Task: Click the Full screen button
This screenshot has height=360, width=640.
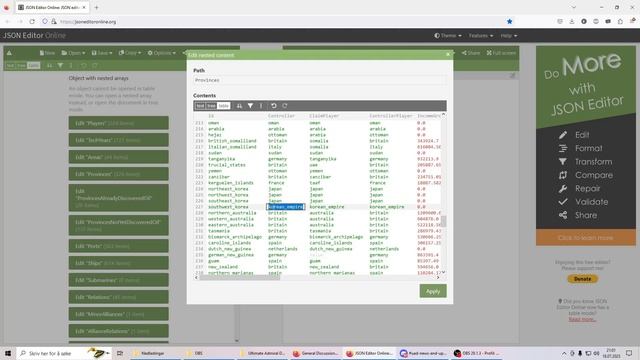Action: point(501,53)
